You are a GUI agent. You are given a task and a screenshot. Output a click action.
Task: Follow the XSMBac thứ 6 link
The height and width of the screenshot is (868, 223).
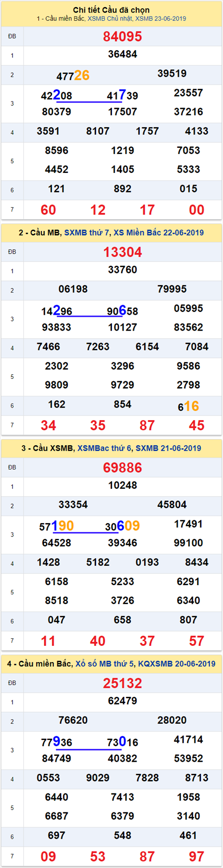tap(105, 448)
